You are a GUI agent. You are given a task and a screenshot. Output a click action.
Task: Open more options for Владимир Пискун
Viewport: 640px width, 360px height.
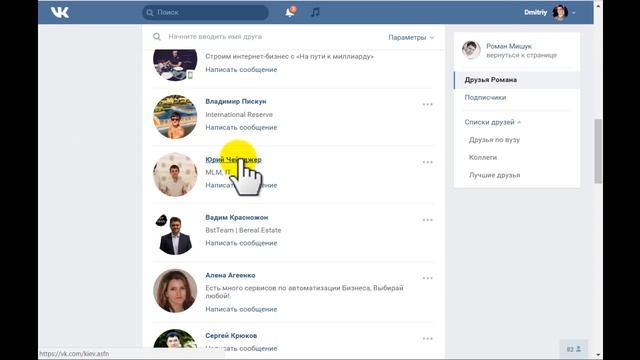click(x=427, y=104)
